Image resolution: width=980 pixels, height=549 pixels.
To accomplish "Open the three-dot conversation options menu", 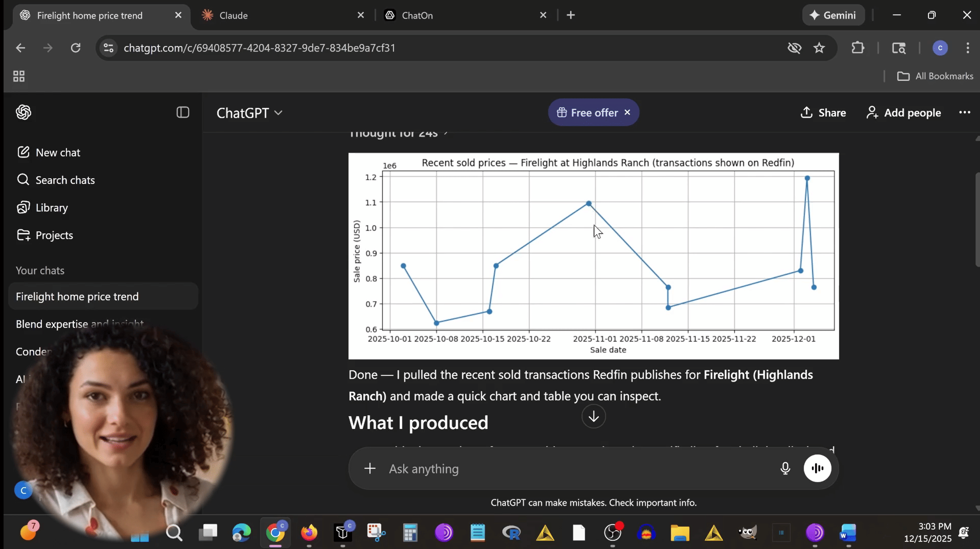I will [964, 112].
